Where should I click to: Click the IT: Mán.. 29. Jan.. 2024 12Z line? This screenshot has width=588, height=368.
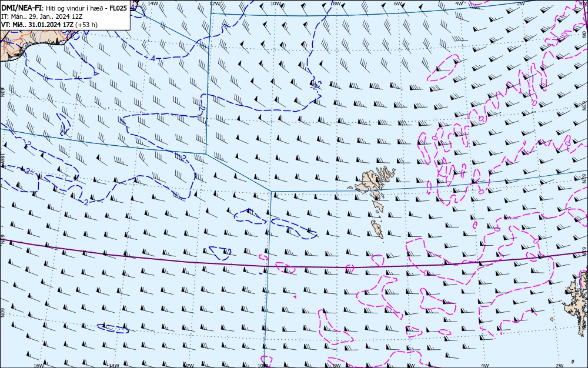tap(42, 16)
